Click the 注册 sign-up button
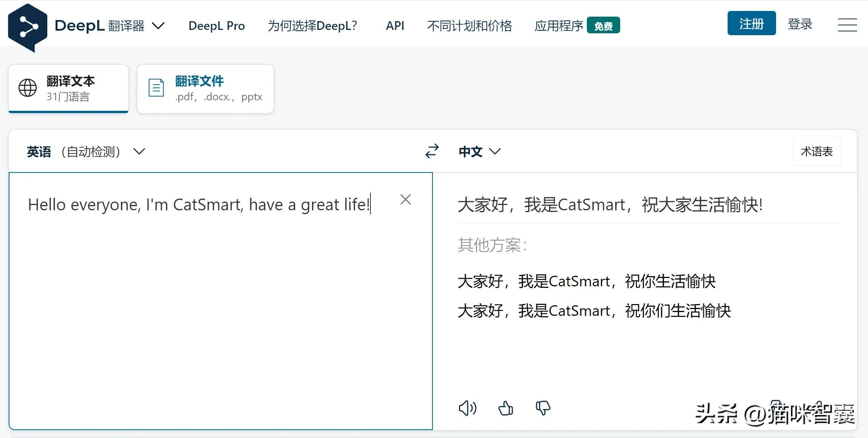 click(x=751, y=23)
